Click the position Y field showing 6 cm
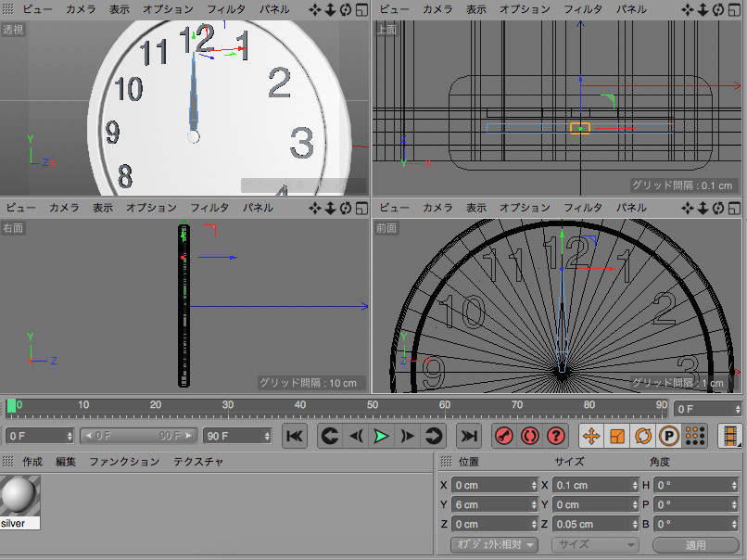The height and width of the screenshot is (560, 747). pos(495,504)
